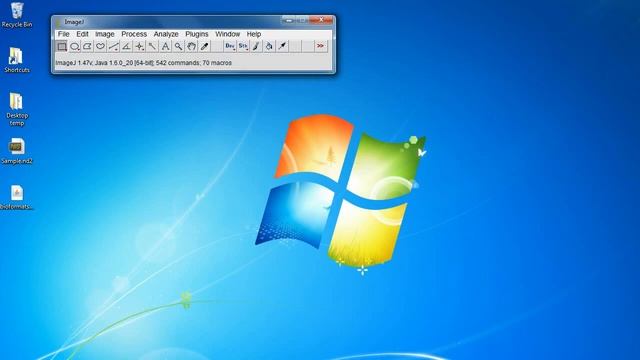Minimize the ImageJ window
Image resolution: width=640 pixels, height=360 pixels.
pyautogui.click(x=288, y=20)
